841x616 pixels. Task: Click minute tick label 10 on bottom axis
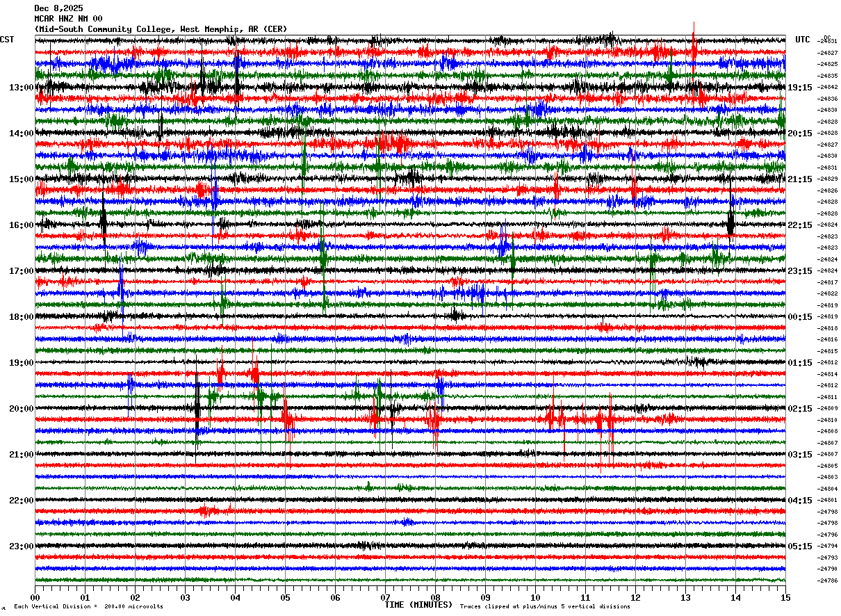(535, 597)
